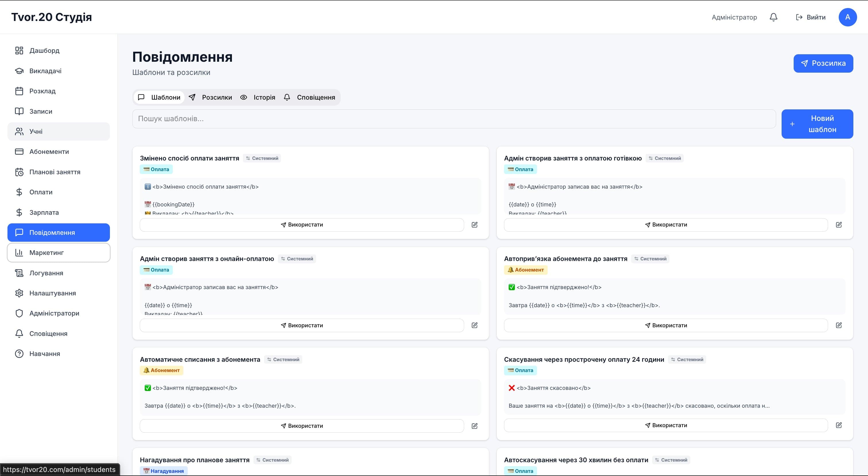The width and height of the screenshot is (868, 476).
Task: Open Налаштування settings
Action: (59, 293)
